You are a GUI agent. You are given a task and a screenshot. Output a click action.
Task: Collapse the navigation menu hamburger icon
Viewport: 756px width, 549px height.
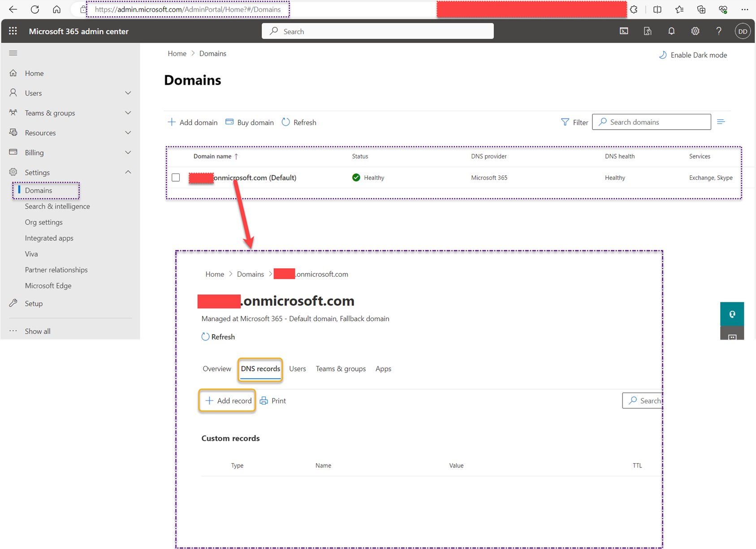[x=13, y=53]
